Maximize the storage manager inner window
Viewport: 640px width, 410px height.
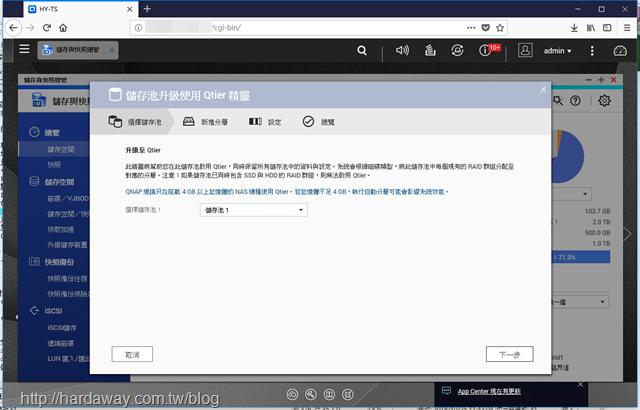(x=601, y=80)
